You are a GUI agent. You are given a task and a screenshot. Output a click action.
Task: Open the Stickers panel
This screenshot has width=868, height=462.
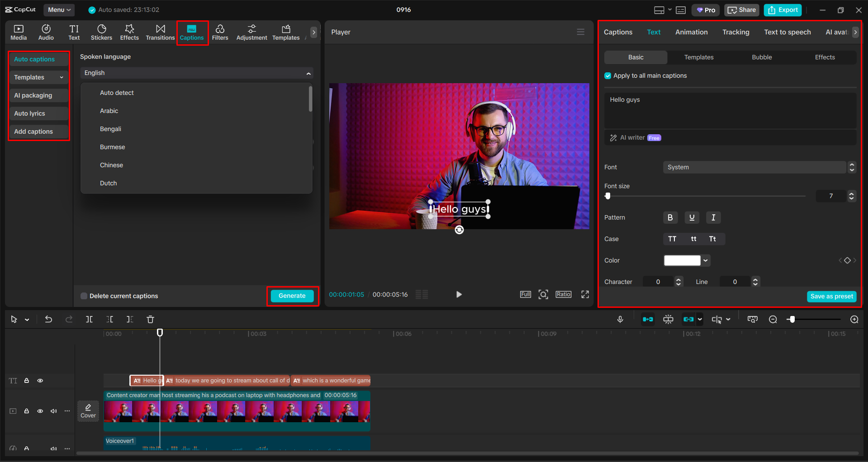pyautogui.click(x=101, y=32)
